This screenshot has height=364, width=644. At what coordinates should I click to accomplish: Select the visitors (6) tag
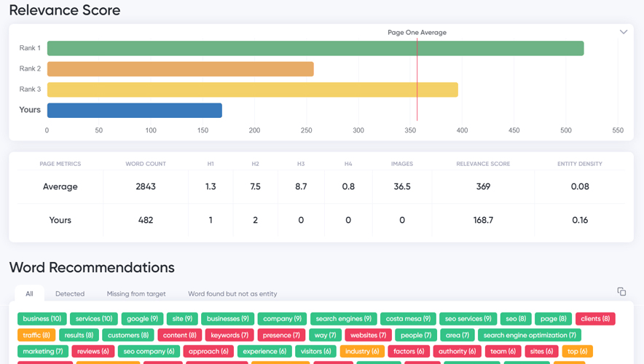coord(316,352)
